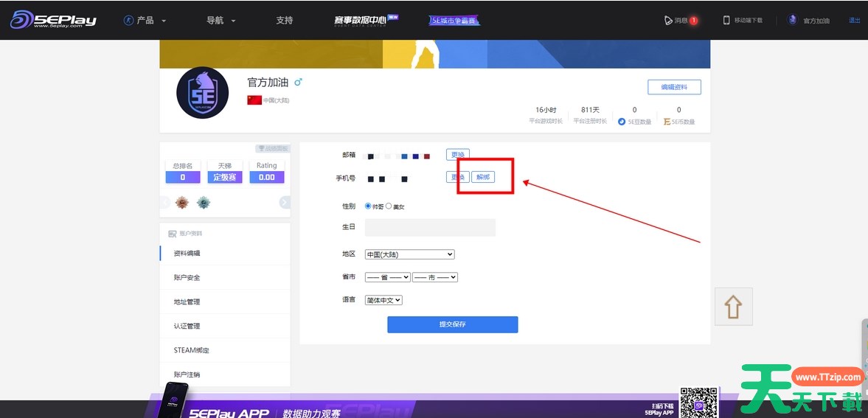Click the 账户资料 section icon
Image resolution: width=868 pixels, height=418 pixels.
click(172, 234)
